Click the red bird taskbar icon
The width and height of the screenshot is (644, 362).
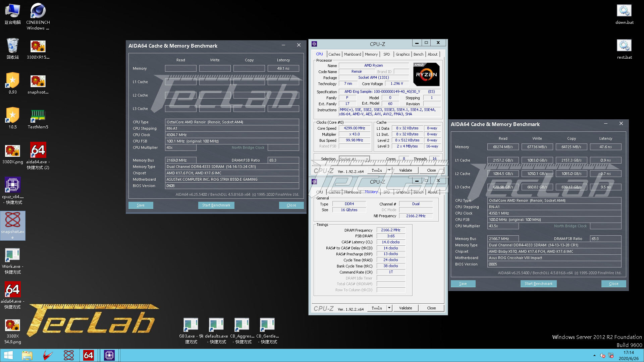click(x=48, y=355)
